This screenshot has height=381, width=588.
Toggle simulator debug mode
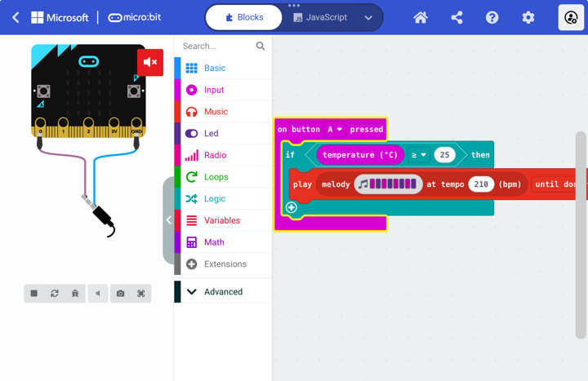coord(75,294)
